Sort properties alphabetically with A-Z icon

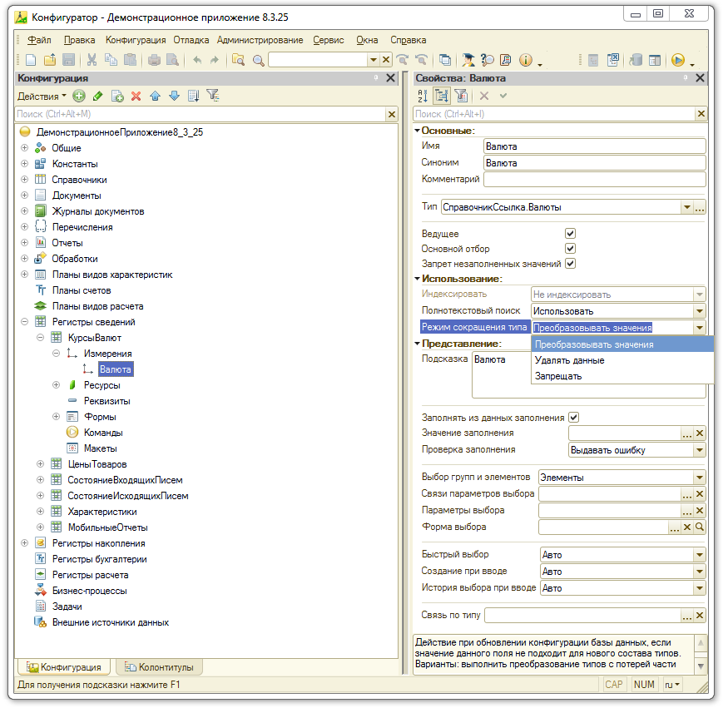pyautogui.click(x=422, y=96)
